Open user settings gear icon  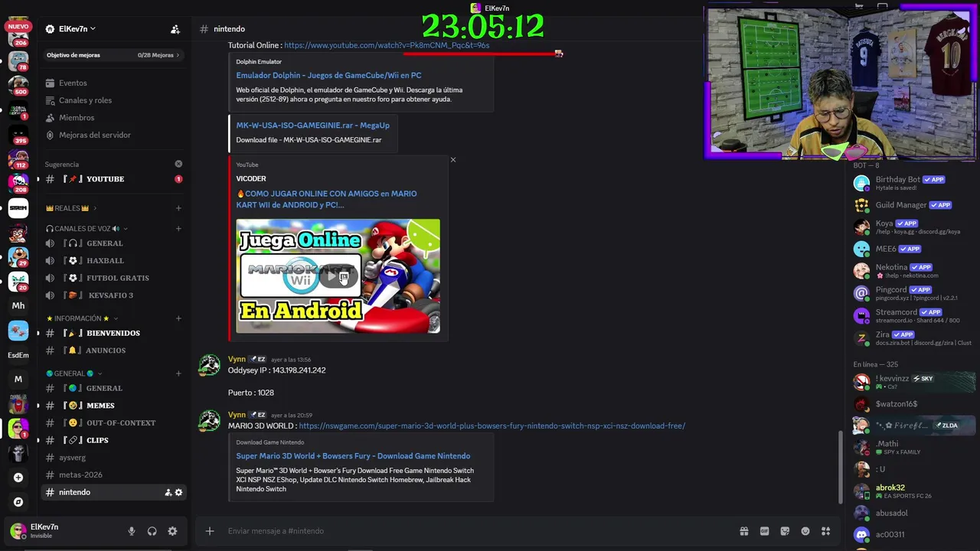pos(172,531)
